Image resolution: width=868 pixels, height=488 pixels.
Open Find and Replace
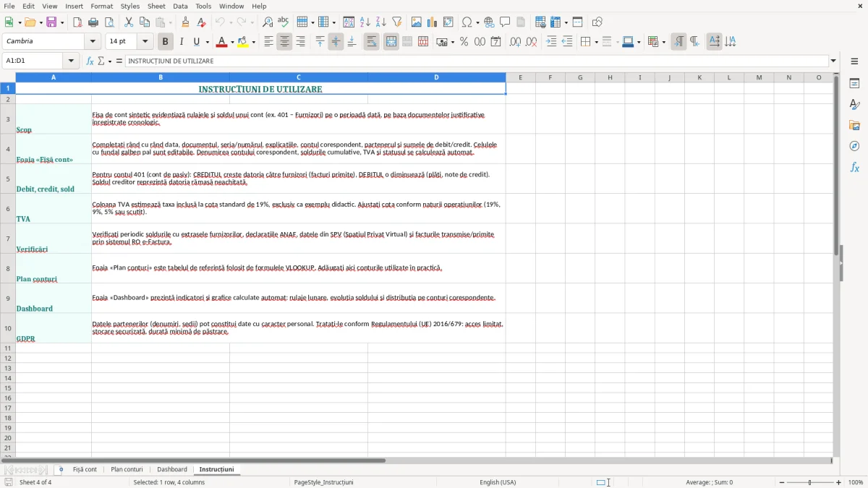268,22
